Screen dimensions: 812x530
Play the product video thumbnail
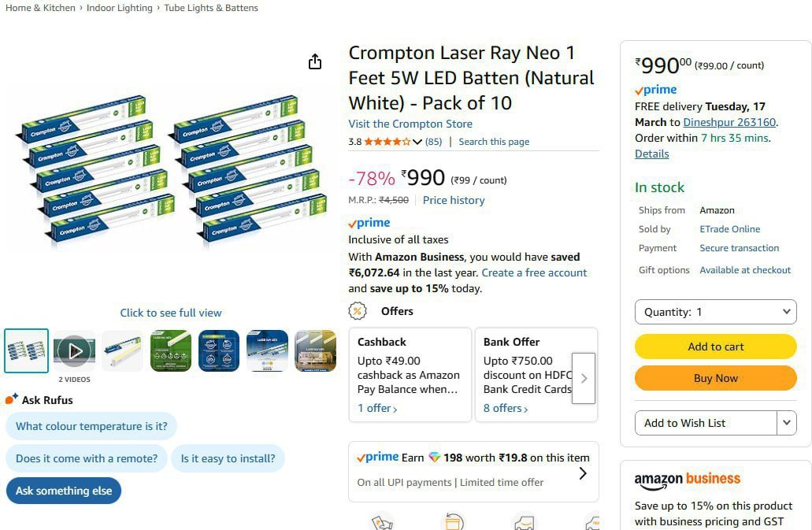pos(74,350)
